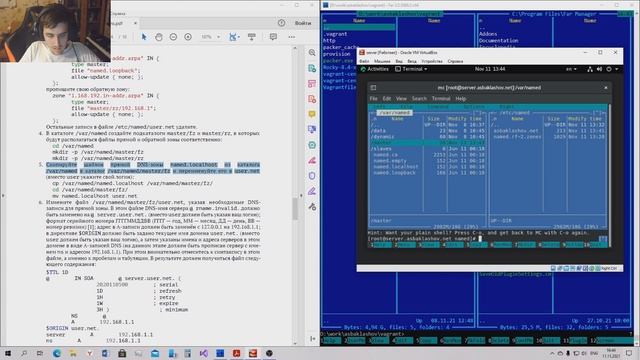Click the Protect shield sidebar icon
Viewport: 640px width, 360px height.
pos(312,176)
